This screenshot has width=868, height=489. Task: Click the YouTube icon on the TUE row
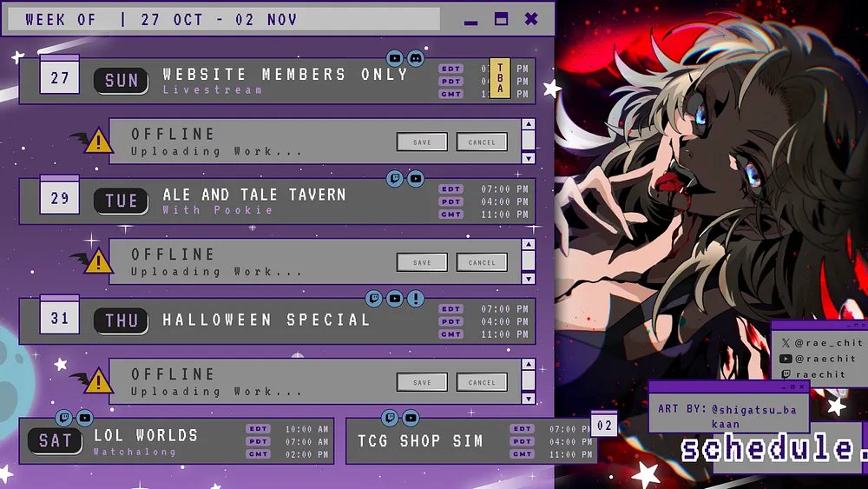[416, 178]
